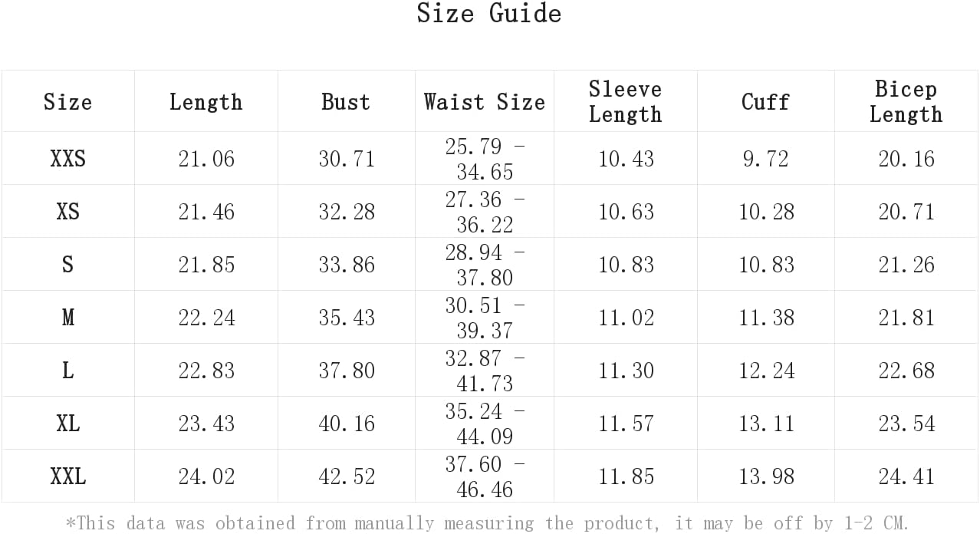Screen dimensions: 980x534
Task: Click the manual measurement disclaimer footnote
Action: (x=488, y=523)
